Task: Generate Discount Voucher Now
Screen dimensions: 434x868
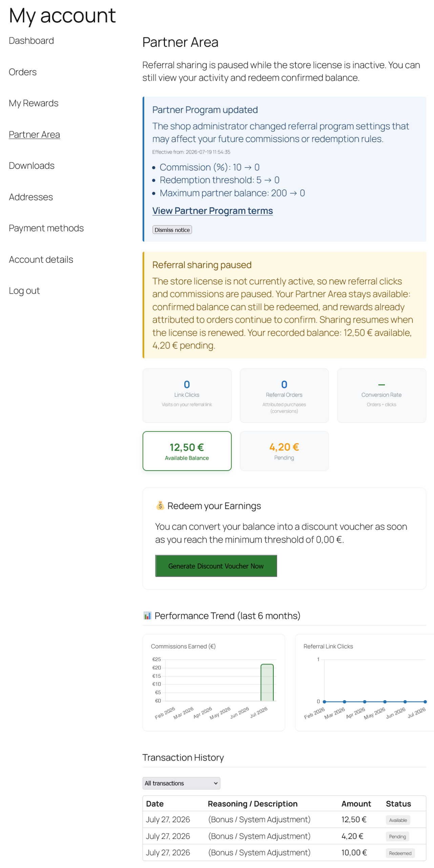Action: coord(216,566)
